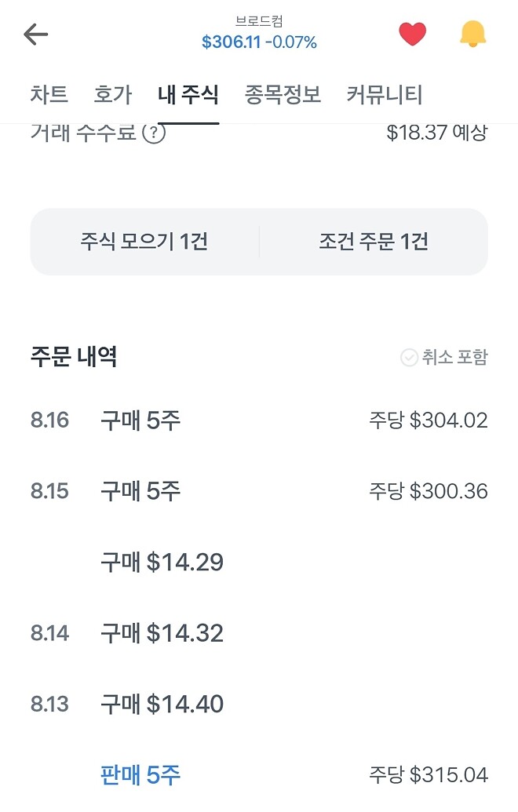Switch to the 호가 tab
Screen dimensions: 518x812
pyautogui.click(x=115, y=94)
